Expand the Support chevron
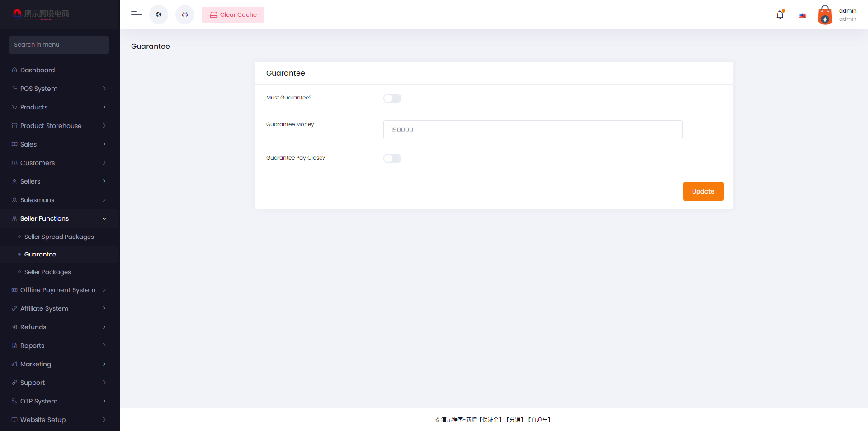868x431 pixels. tap(104, 383)
